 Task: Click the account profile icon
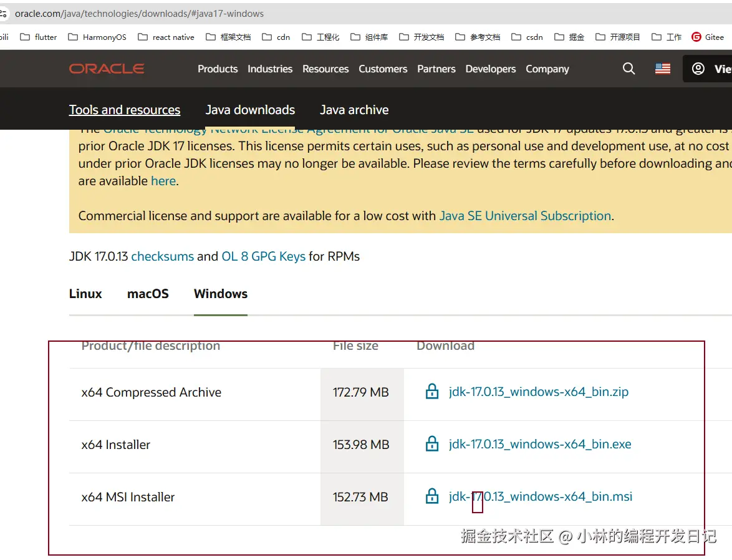pos(698,69)
